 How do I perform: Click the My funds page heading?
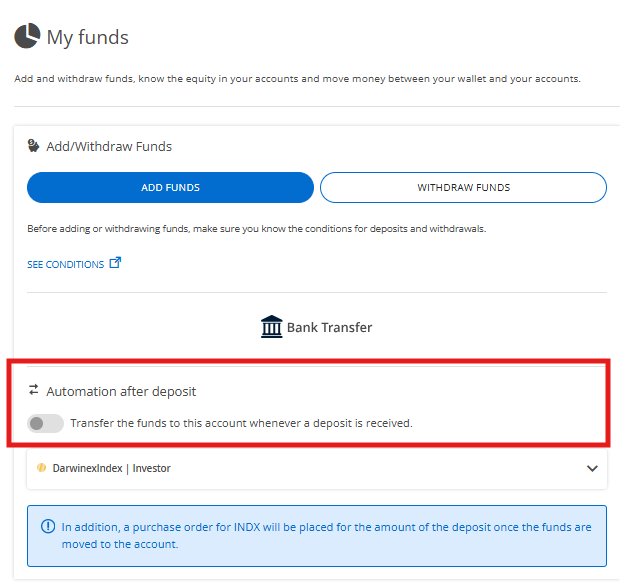pyautogui.click(x=88, y=38)
